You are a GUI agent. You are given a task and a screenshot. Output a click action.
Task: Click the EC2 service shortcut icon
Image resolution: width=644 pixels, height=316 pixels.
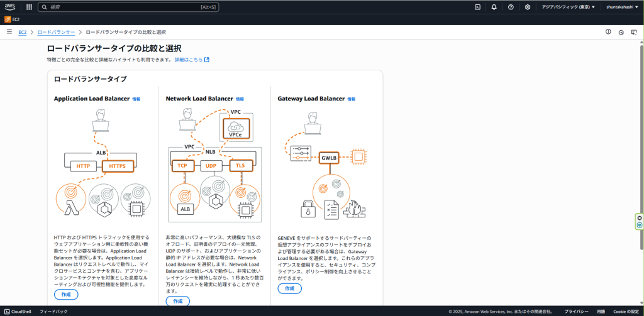point(8,19)
